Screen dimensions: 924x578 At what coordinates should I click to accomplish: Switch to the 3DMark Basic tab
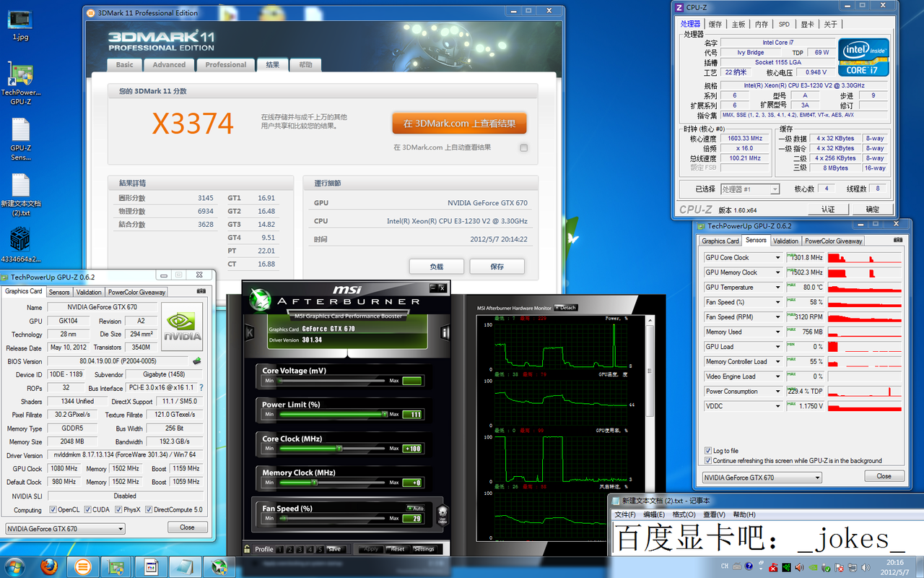tap(125, 64)
